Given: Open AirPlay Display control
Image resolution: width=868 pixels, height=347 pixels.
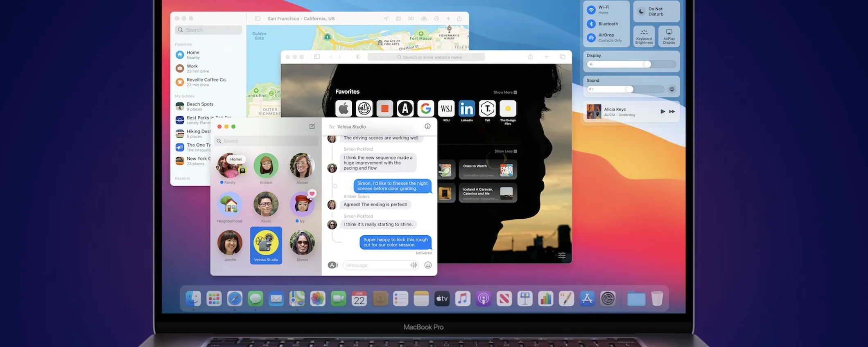Looking at the screenshot, I should [x=669, y=36].
